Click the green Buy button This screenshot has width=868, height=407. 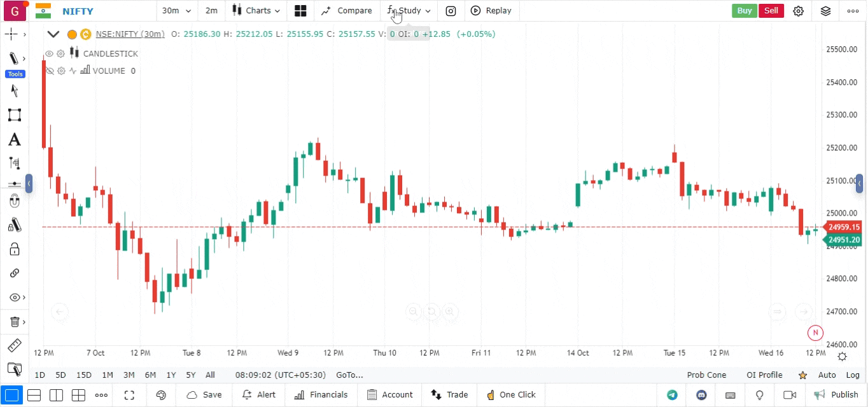coord(744,11)
